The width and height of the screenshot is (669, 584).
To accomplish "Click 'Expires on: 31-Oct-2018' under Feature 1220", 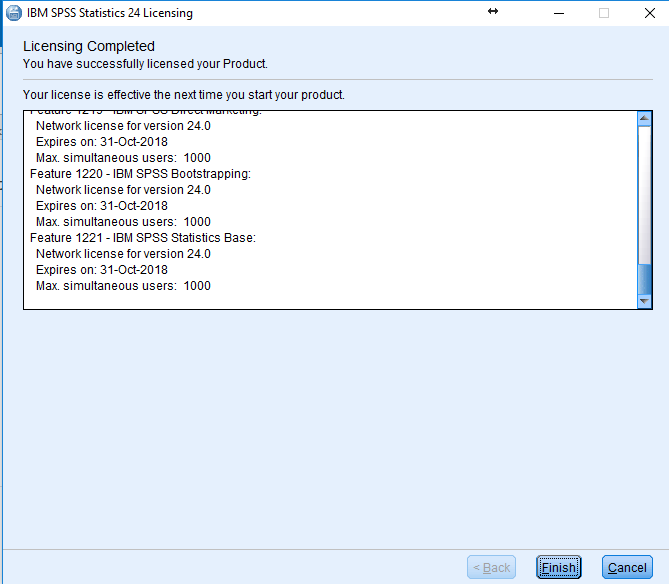I will coord(102,206).
